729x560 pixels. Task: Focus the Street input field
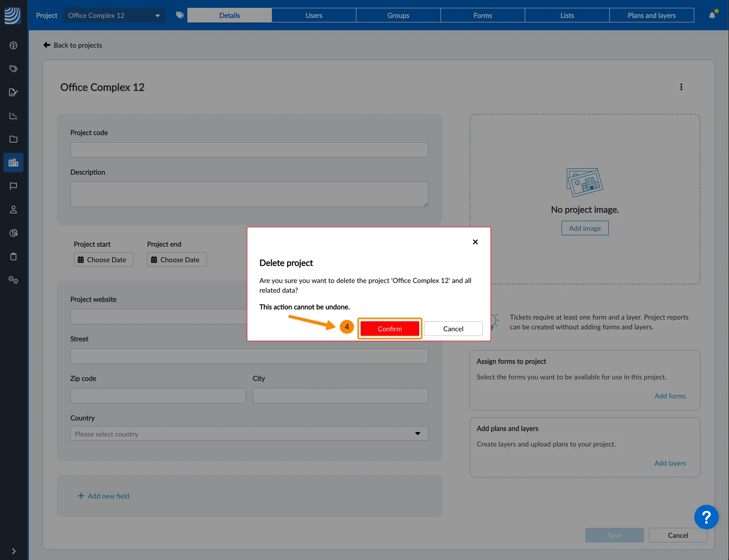(x=249, y=356)
